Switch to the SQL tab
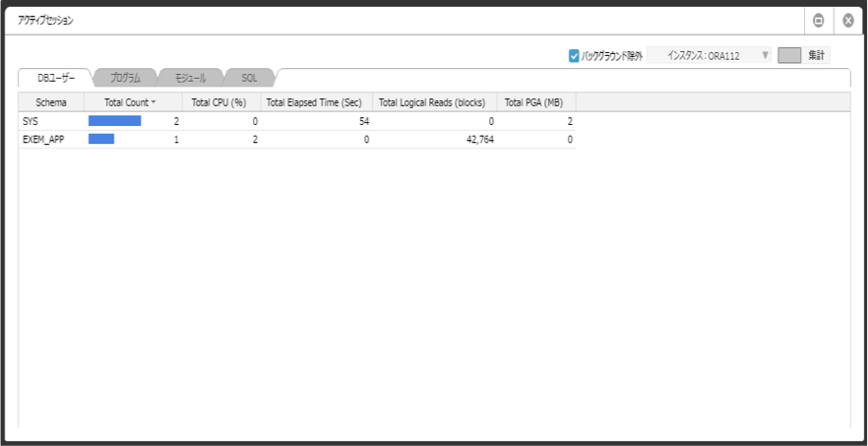The width and height of the screenshot is (868, 446). 249,78
